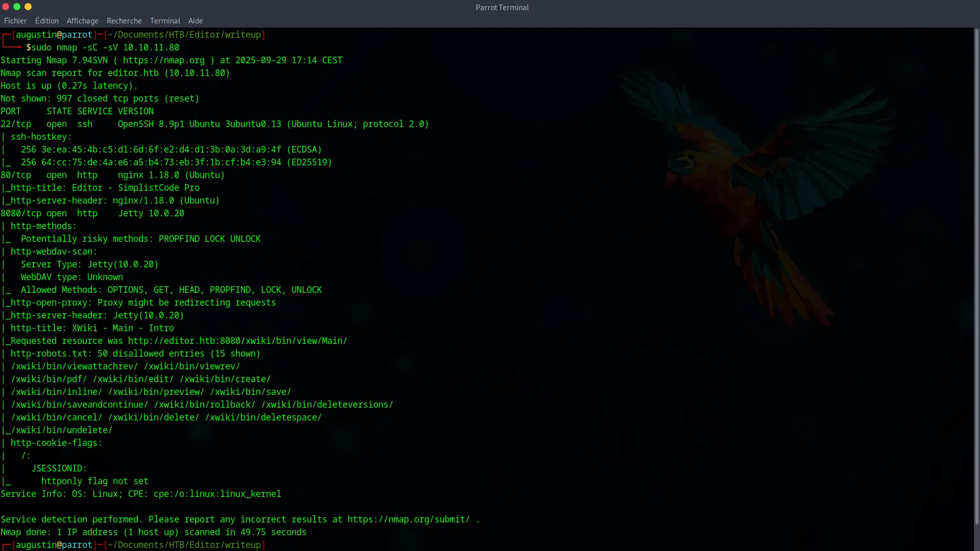Close the Parrot Terminal with the red button

click(x=6, y=7)
